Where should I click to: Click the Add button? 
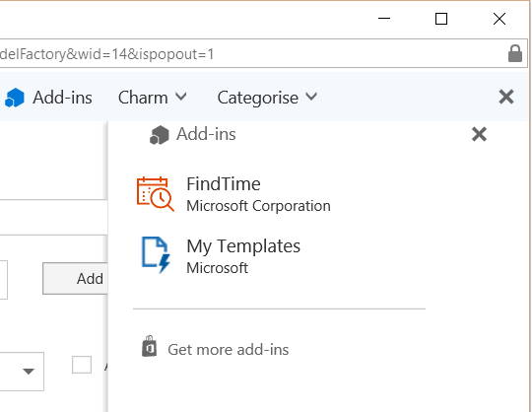click(75, 278)
